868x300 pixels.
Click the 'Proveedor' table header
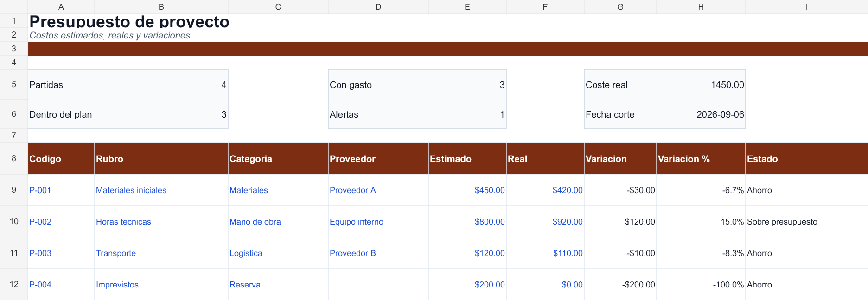point(378,159)
